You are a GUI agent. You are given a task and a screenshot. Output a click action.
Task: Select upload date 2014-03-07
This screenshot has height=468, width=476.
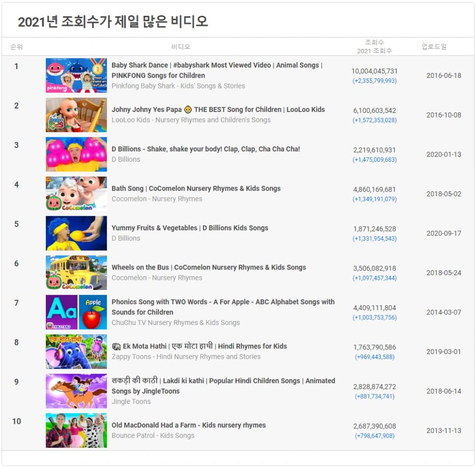[x=443, y=312]
